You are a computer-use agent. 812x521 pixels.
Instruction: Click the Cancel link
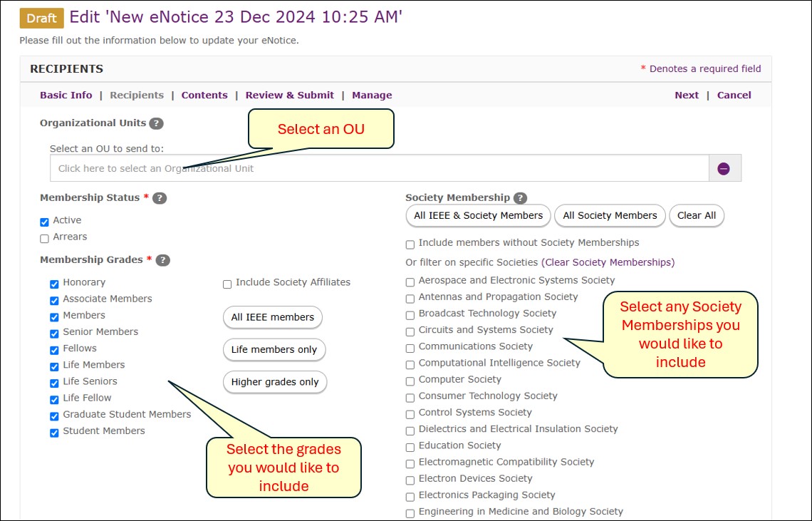[734, 95]
